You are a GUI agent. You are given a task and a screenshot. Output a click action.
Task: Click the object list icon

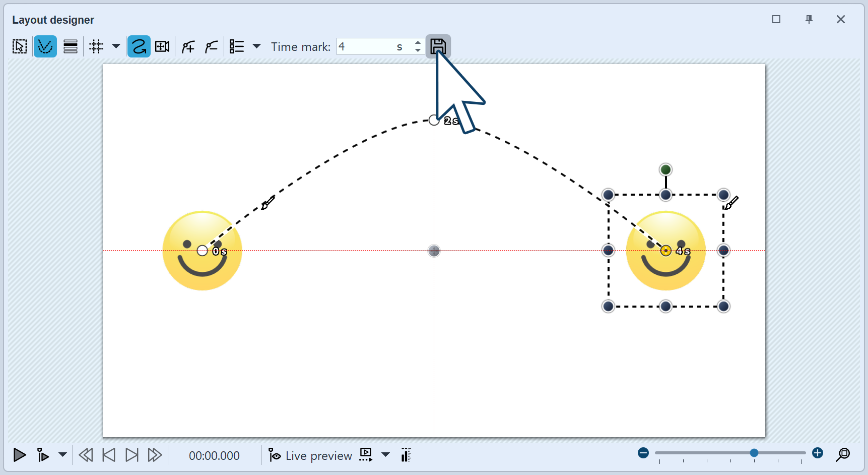[236, 46]
